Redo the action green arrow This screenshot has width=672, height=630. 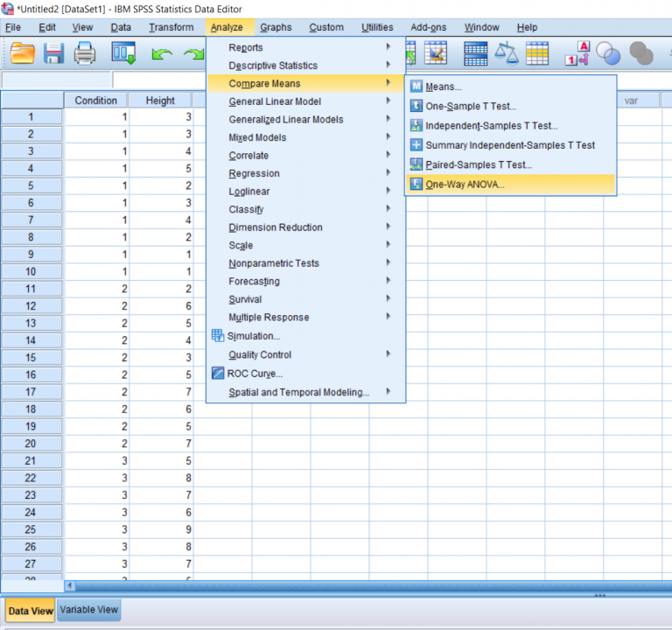tap(193, 54)
